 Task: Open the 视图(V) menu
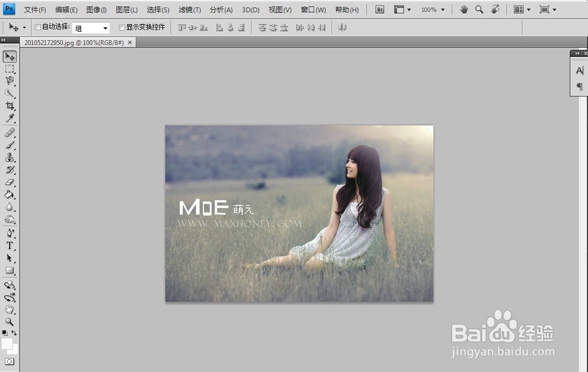[x=280, y=10]
